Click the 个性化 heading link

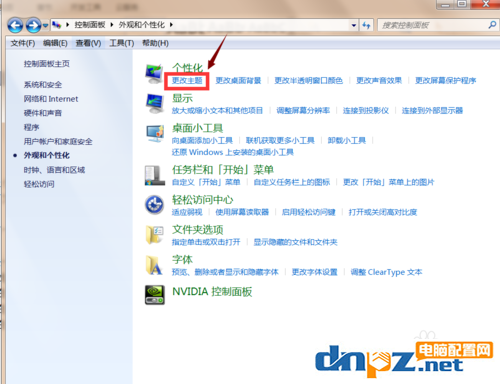pos(187,68)
